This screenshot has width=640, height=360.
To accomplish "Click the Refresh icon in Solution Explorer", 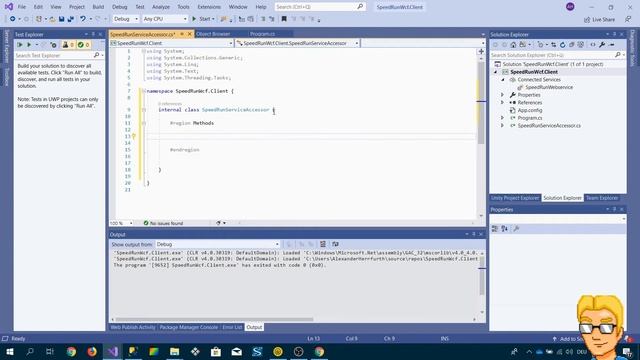I will 562,44.
